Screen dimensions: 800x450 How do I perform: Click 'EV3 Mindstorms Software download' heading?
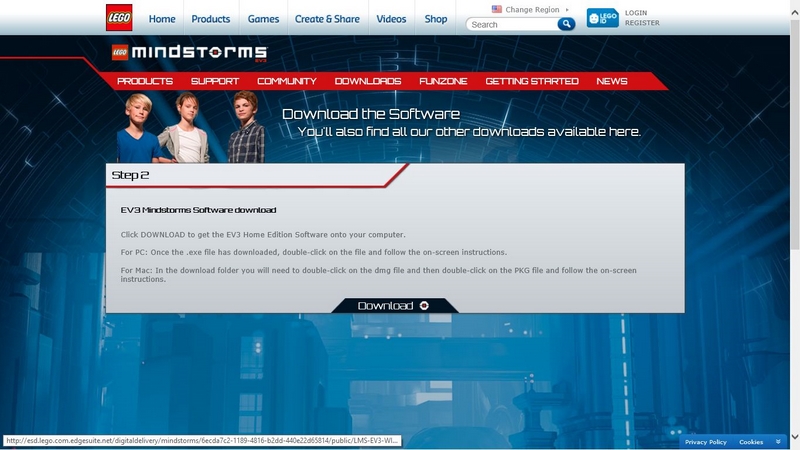pyautogui.click(x=198, y=210)
